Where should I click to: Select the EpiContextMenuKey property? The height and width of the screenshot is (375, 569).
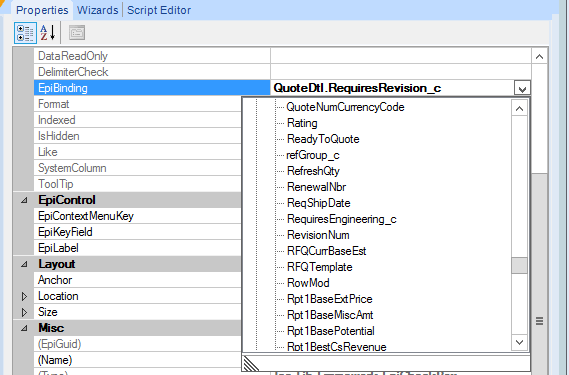[x=138, y=216]
